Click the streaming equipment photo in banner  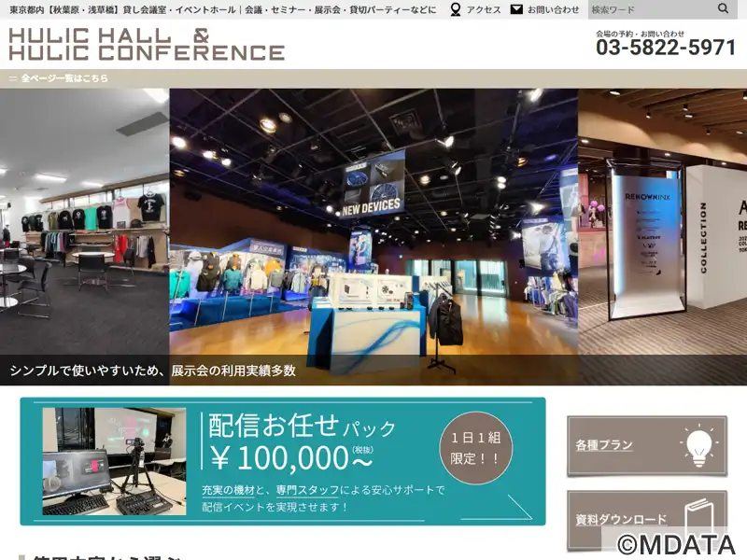pyautogui.click(x=114, y=461)
